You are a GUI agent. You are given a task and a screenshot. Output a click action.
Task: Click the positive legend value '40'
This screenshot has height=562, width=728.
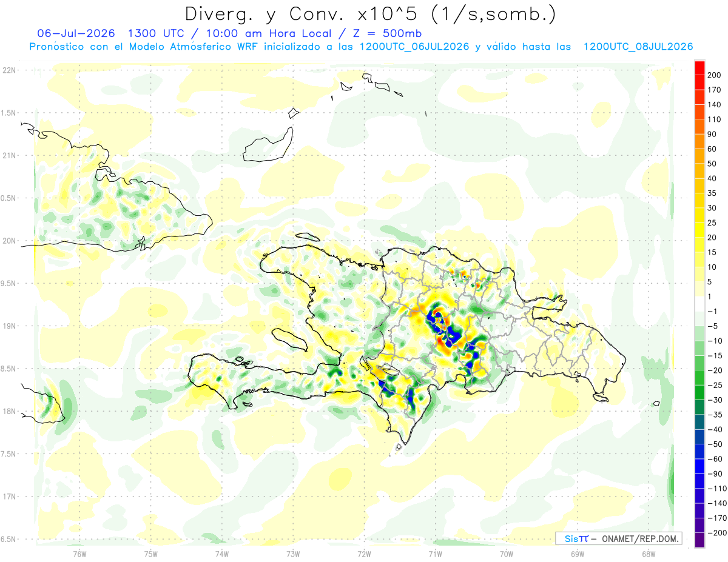pos(712,178)
